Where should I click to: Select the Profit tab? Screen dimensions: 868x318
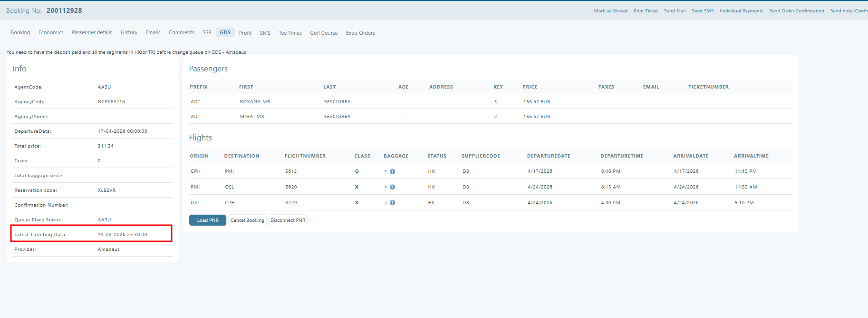(245, 33)
